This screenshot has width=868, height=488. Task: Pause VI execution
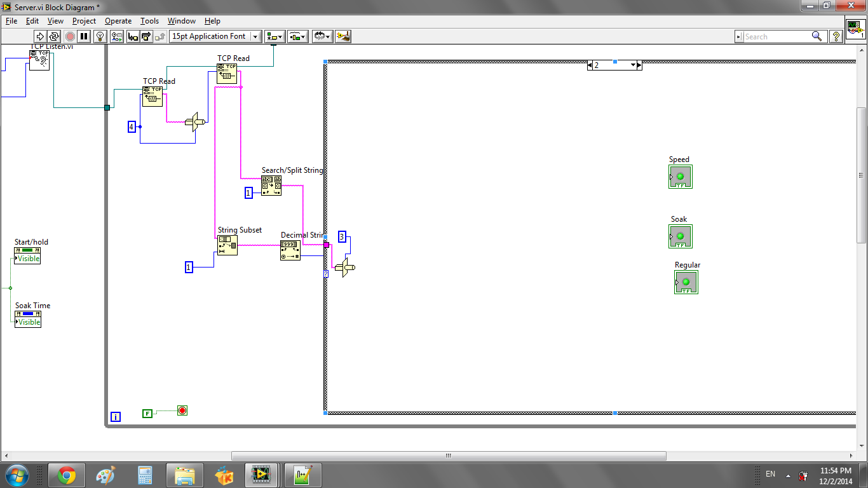tap(84, 37)
